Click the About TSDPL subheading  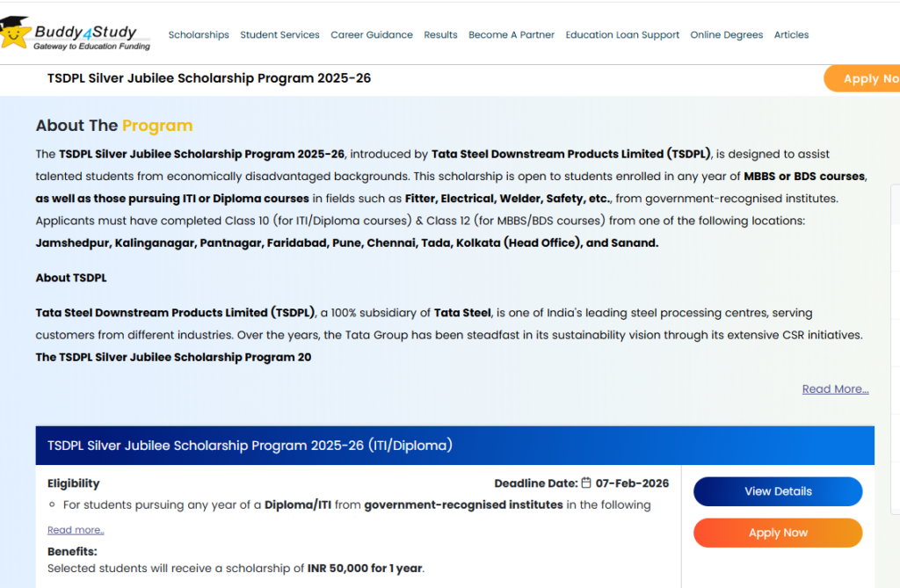coord(71,278)
